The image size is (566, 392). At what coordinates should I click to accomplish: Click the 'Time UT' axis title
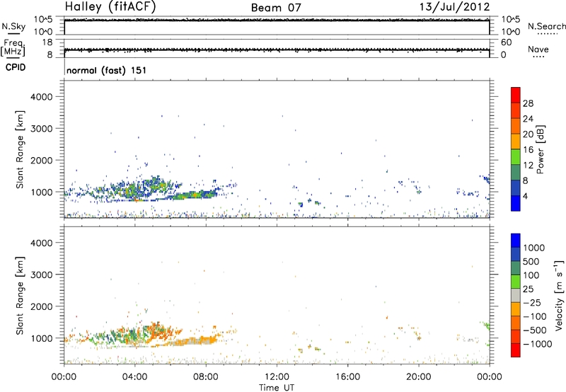277,388
